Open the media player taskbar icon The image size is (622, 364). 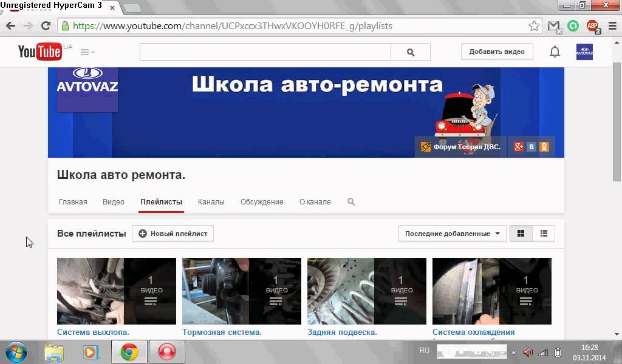tap(91, 352)
